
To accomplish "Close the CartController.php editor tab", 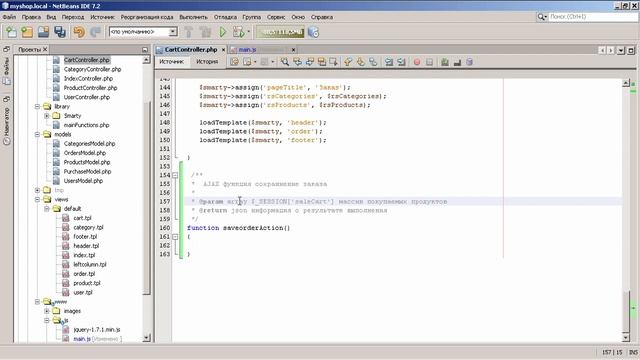I will tap(223, 50).
